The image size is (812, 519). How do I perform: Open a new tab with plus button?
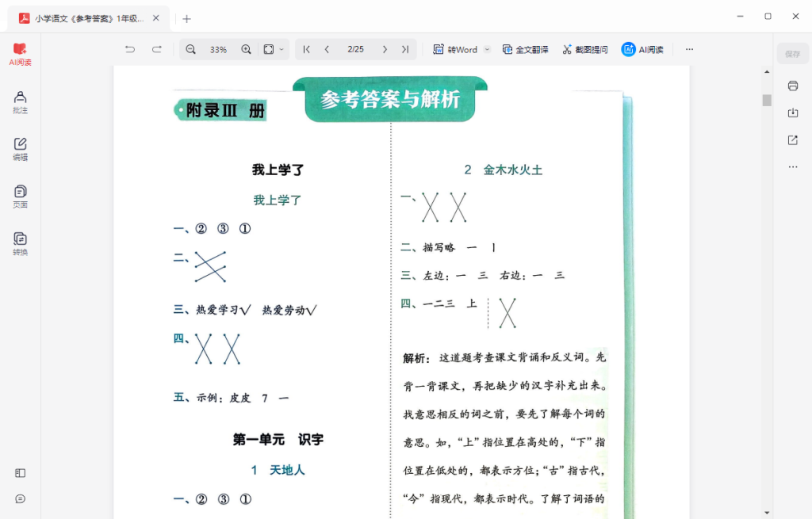(x=186, y=18)
